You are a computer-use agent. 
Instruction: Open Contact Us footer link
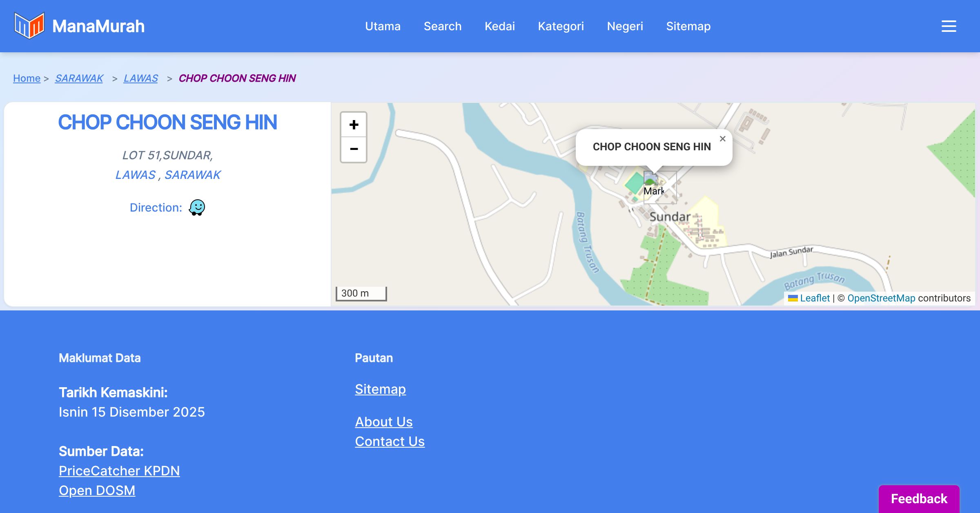[390, 442]
